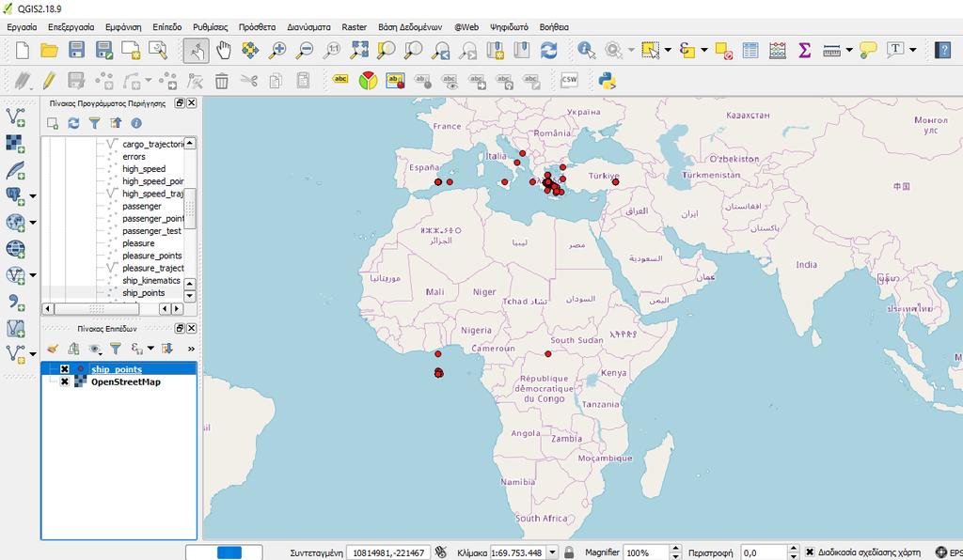
Task: Select the Pan Map hand tool
Action: tap(224, 50)
